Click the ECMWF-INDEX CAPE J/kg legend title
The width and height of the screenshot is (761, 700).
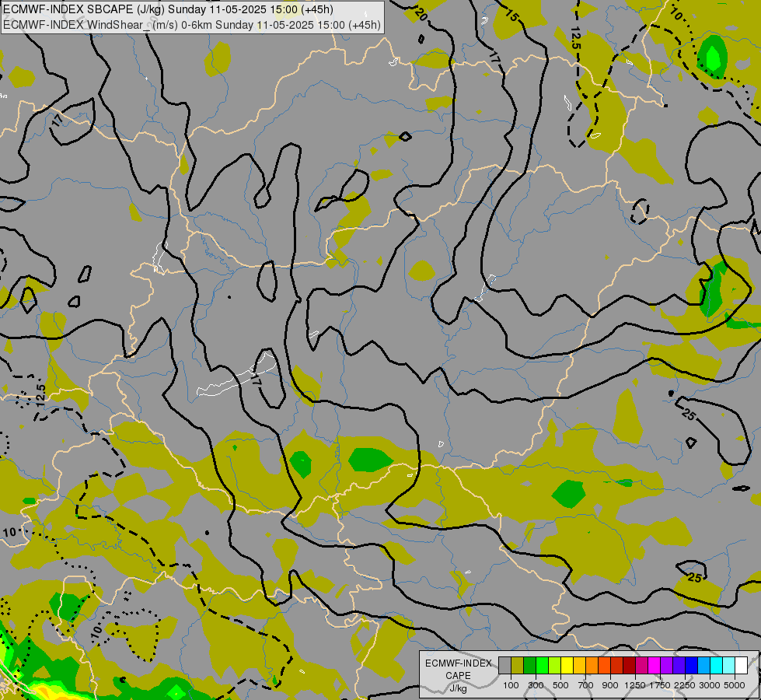coord(458,676)
